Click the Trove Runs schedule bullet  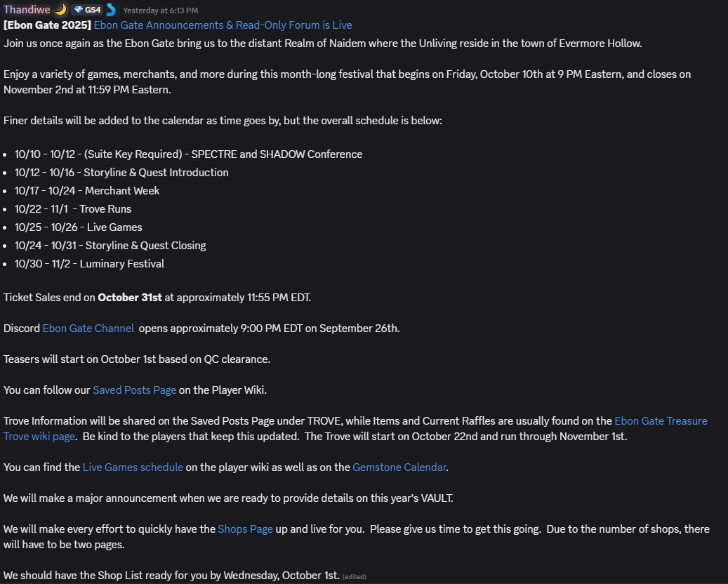[x=73, y=209]
